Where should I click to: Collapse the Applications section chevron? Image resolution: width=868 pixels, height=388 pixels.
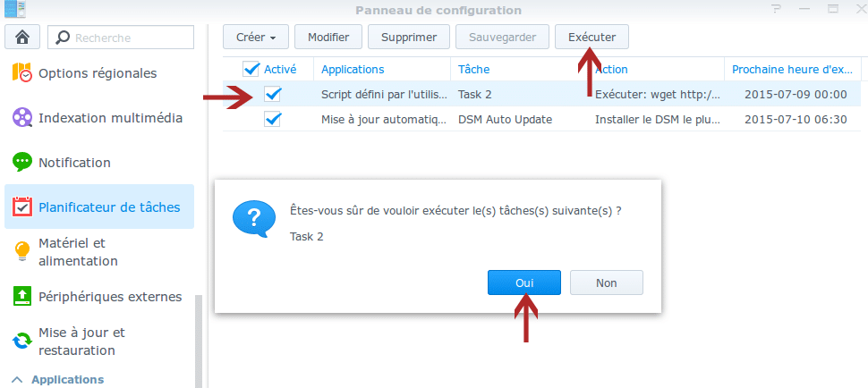coord(18,380)
